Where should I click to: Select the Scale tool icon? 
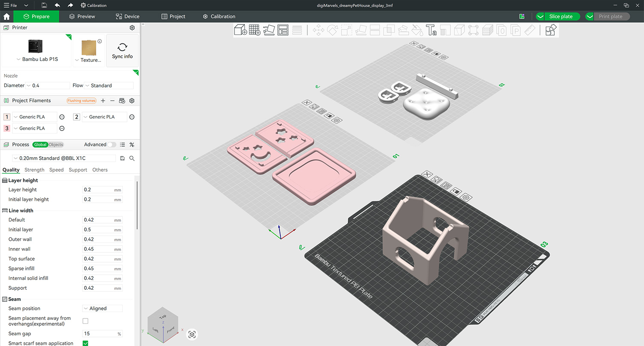pos(346,30)
